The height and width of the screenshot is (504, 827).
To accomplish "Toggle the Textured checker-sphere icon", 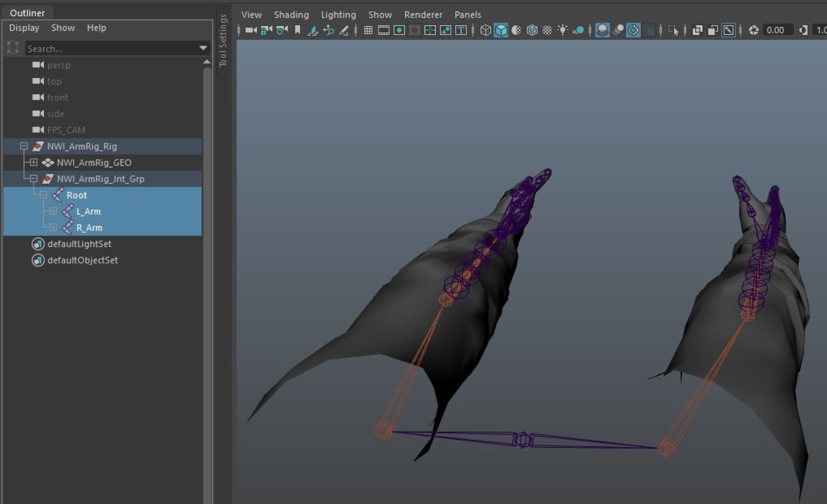I will pyautogui.click(x=547, y=30).
